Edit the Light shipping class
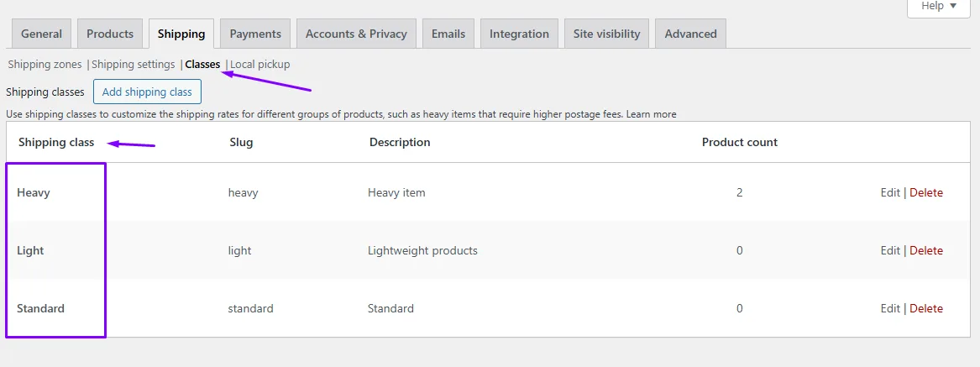980x367 pixels. (x=890, y=251)
